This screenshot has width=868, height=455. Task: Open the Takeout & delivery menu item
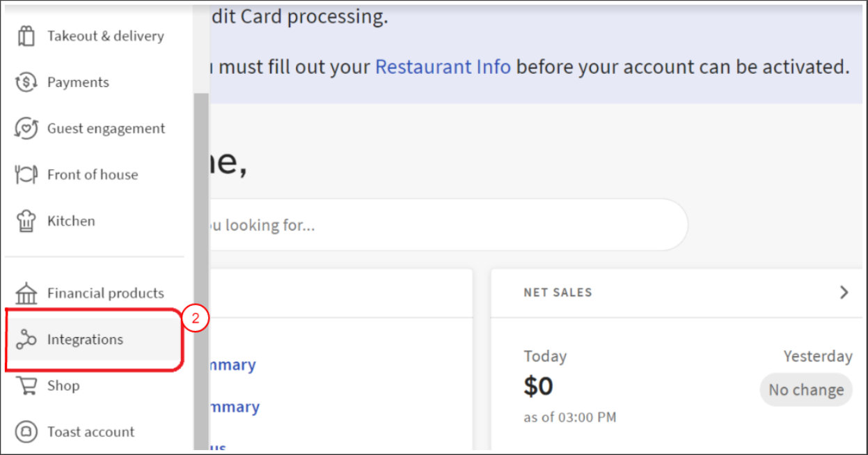click(105, 36)
